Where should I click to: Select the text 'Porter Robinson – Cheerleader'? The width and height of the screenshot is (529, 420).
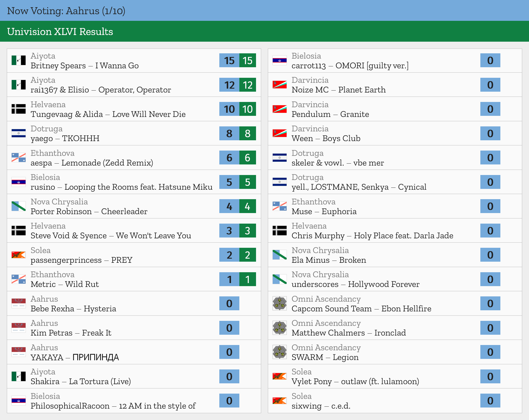click(89, 211)
